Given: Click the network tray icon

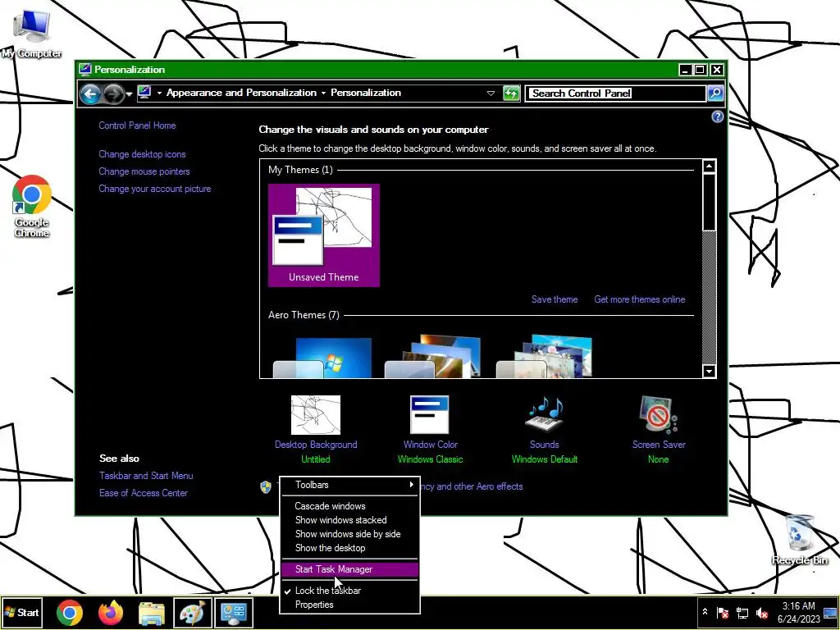Looking at the screenshot, I should pos(742,612).
